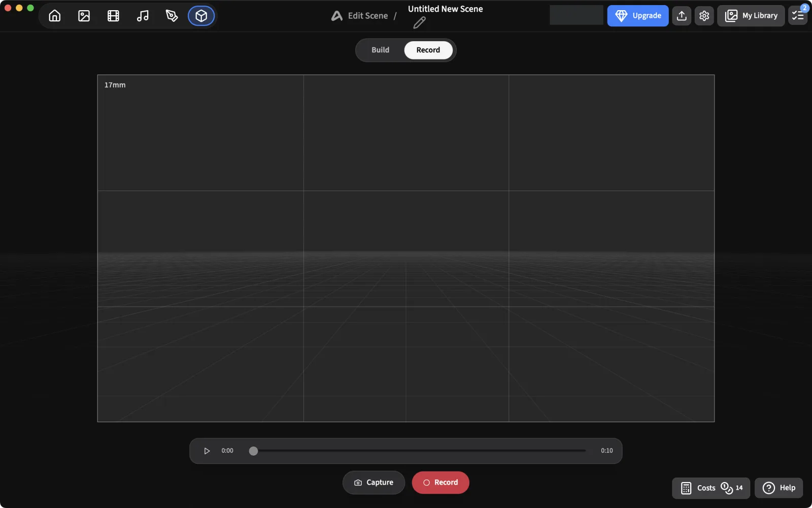
Task: Start recording with red Record button
Action: tap(441, 483)
